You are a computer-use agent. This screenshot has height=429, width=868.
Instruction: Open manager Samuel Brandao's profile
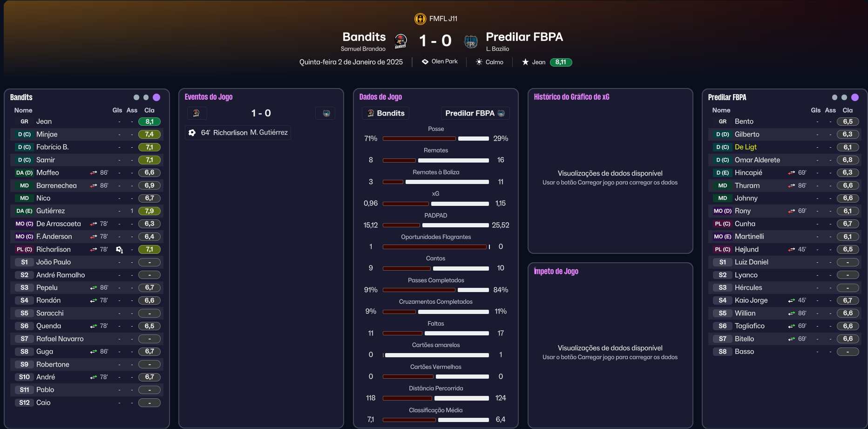tap(363, 49)
